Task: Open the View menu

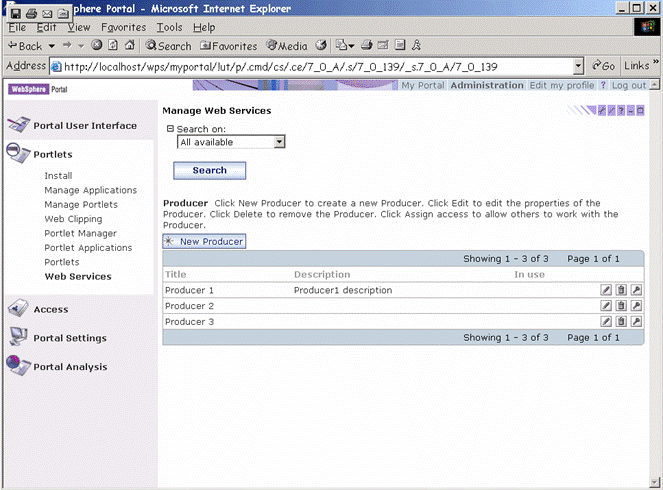Action: [x=79, y=27]
